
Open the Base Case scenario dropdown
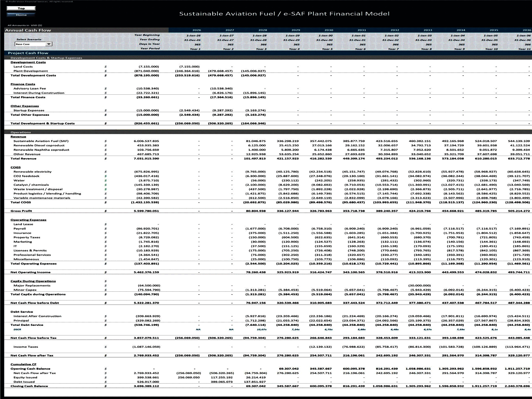[49, 44]
